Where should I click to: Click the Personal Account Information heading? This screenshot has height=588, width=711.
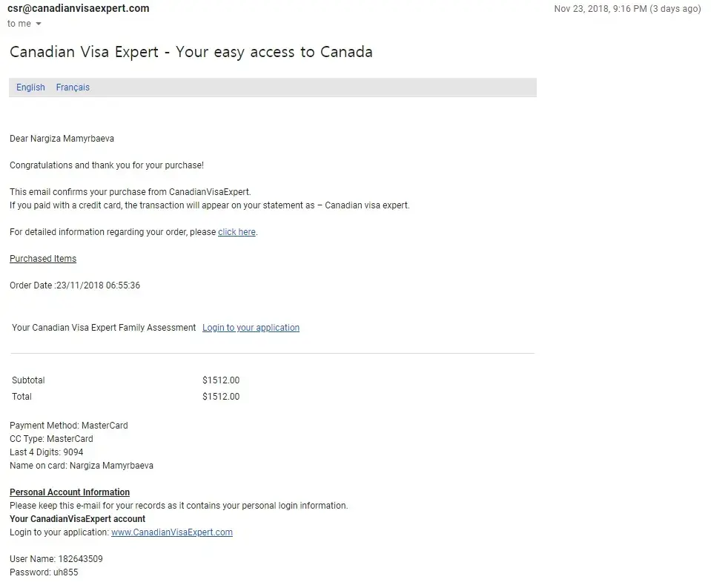70,492
